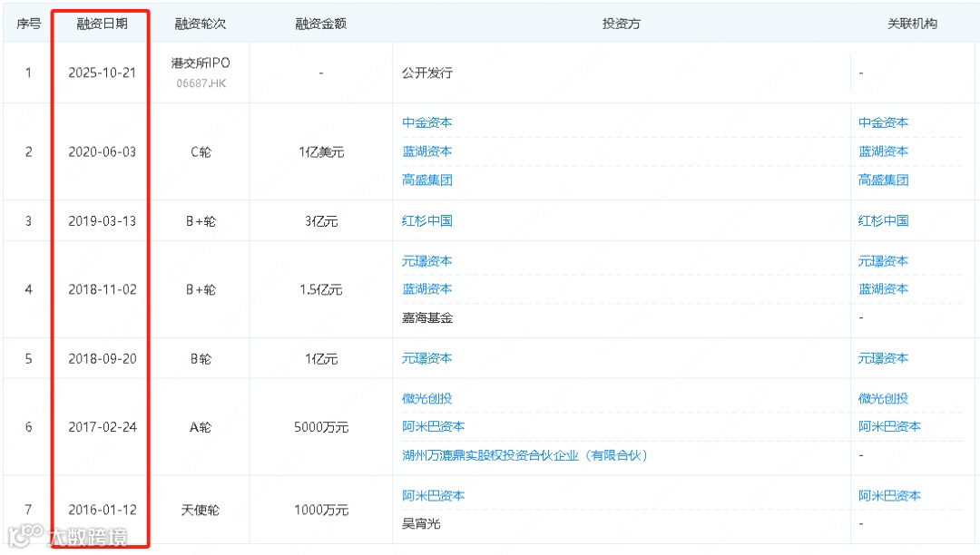The image size is (980, 555).
Task: Open 蓝湖资本 关联机构 link in the 2018-11-02 row
Action: (883, 289)
